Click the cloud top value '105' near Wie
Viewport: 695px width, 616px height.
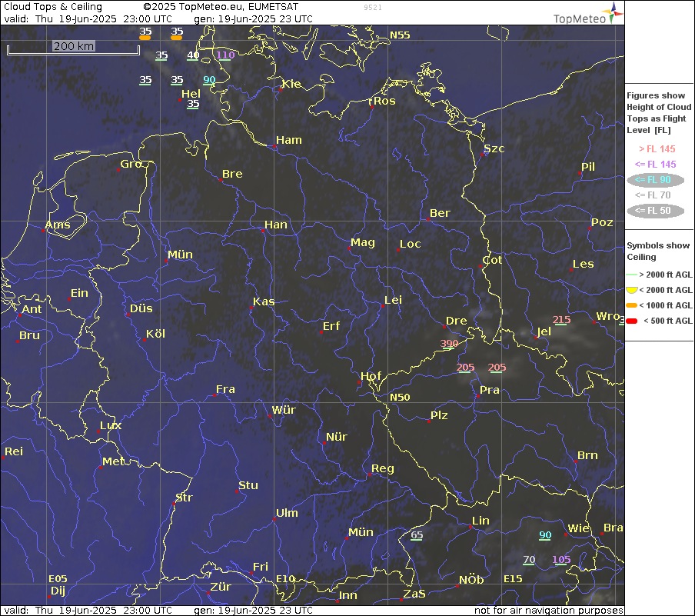coord(561,560)
